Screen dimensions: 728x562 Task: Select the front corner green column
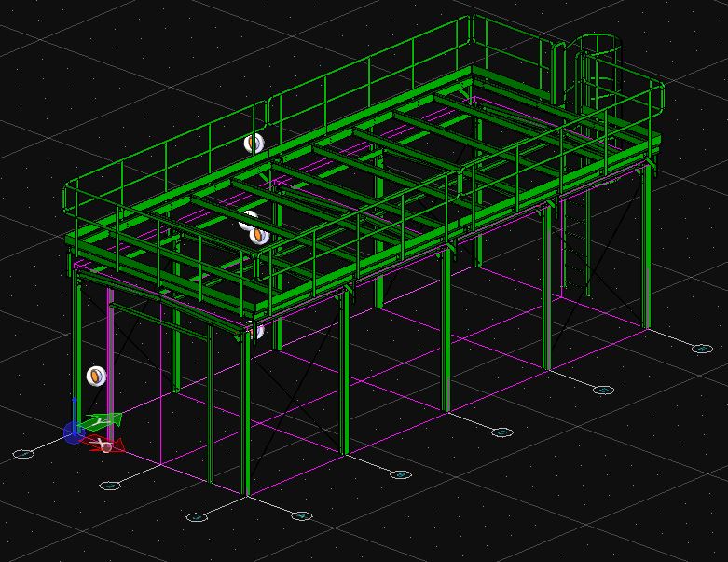(x=247, y=419)
